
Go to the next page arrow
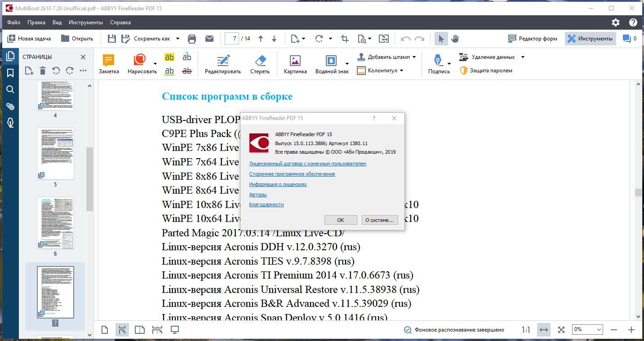click(x=274, y=39)
